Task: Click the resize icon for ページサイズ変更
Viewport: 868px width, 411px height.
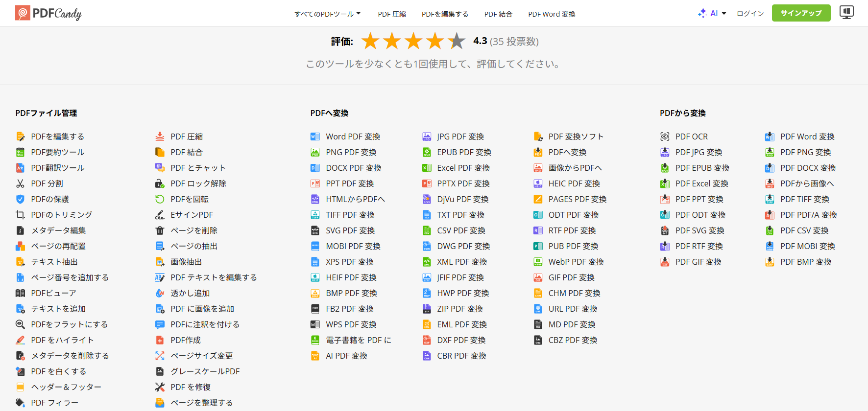Action: pyautogui.click(x=160, y=356)
